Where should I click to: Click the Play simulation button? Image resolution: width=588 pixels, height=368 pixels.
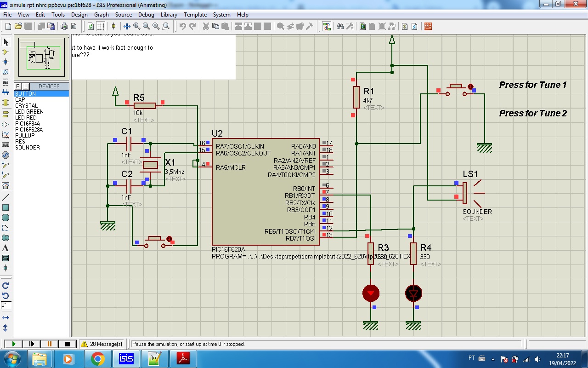(13, 344)
